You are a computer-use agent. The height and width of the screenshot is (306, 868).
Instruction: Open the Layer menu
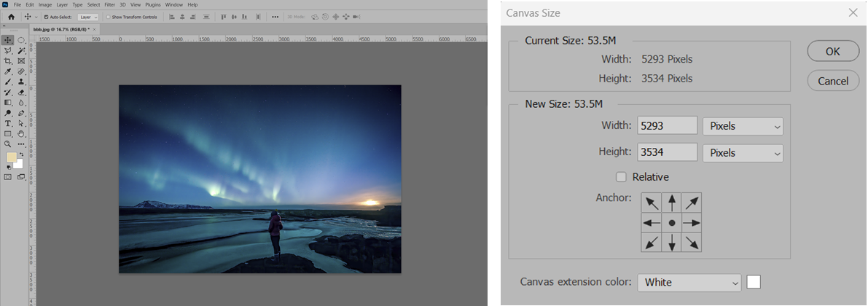62,4
